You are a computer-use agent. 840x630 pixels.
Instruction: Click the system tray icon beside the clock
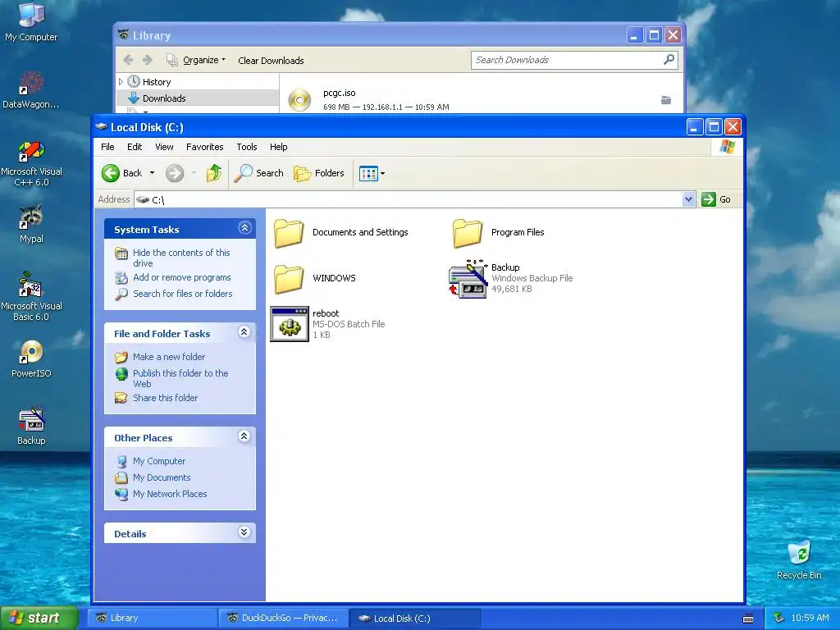click(779, 618)
